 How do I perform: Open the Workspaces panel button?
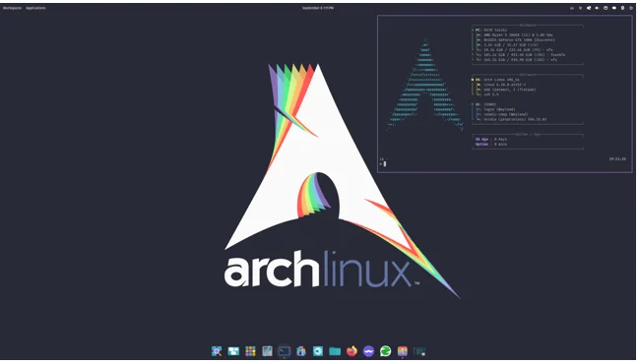point(12,8)
